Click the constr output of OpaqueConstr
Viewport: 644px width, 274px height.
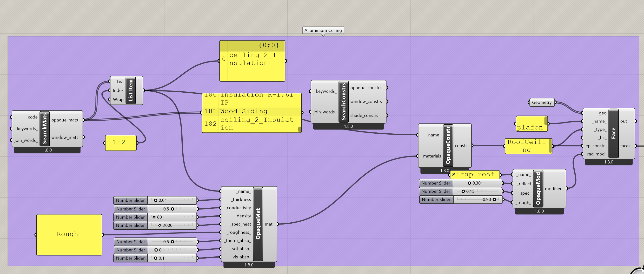click(461, 145)
